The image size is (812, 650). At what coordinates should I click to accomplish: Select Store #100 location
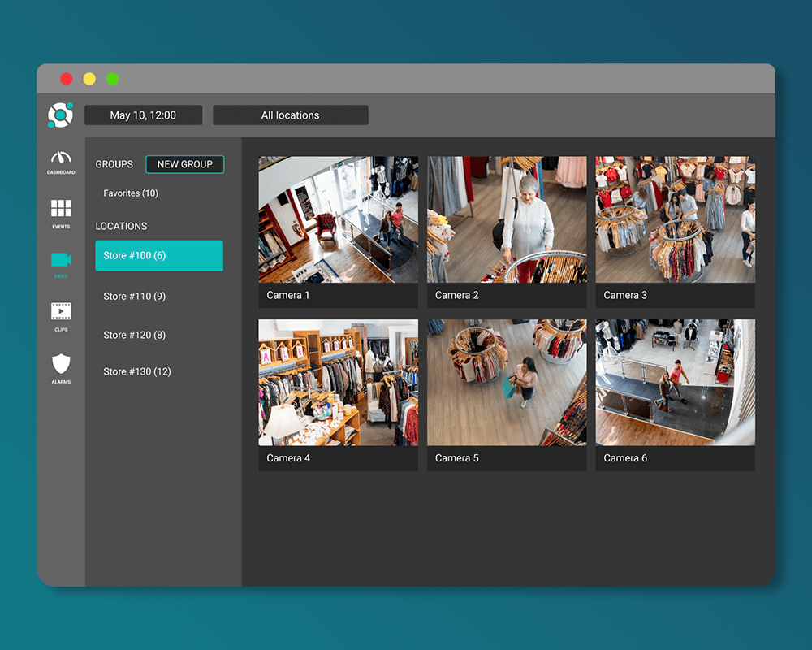(159, 255)
